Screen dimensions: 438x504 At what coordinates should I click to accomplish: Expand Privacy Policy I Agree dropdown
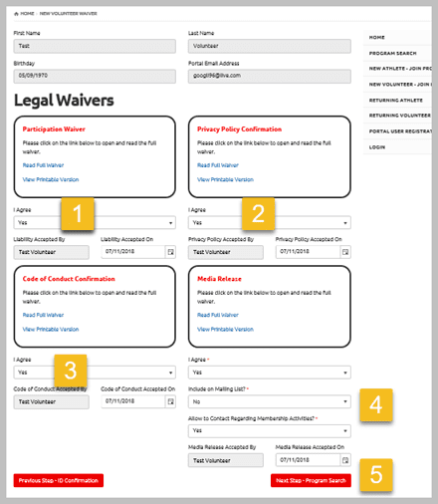(270, 222)
